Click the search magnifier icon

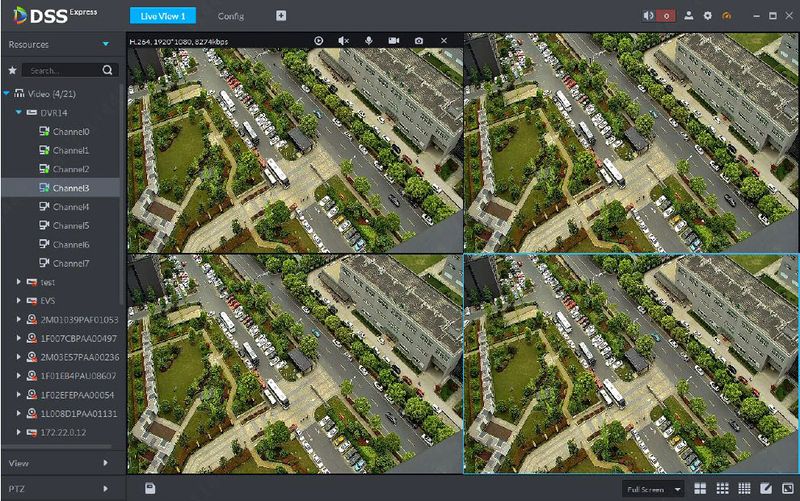108,70
